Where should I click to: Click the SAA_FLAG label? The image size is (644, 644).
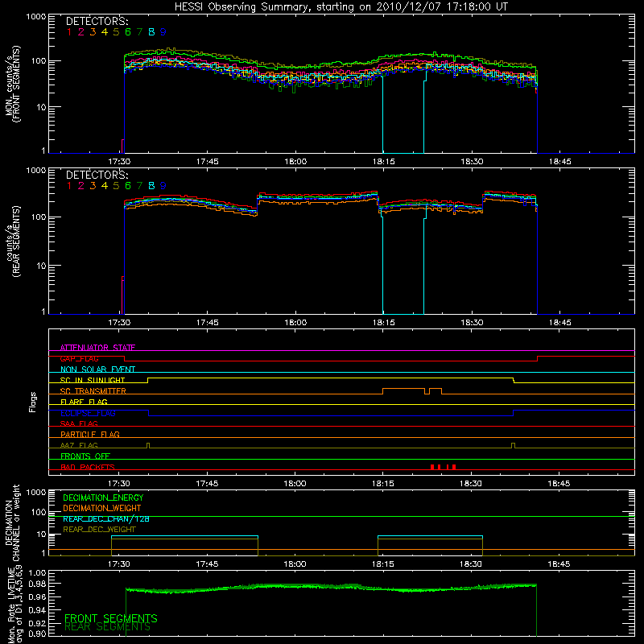tap(79, 423)
